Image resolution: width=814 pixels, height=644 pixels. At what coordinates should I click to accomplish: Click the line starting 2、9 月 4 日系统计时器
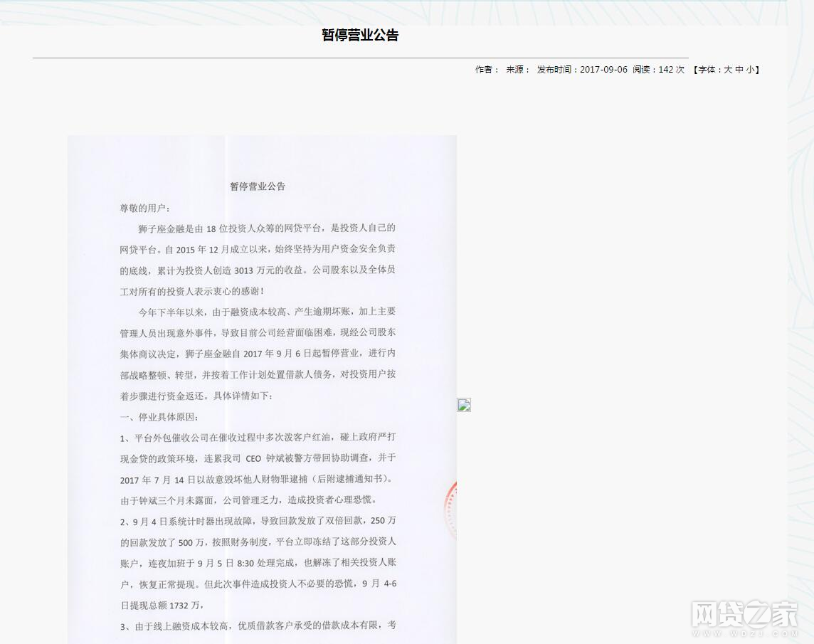(x=258, y=521)
